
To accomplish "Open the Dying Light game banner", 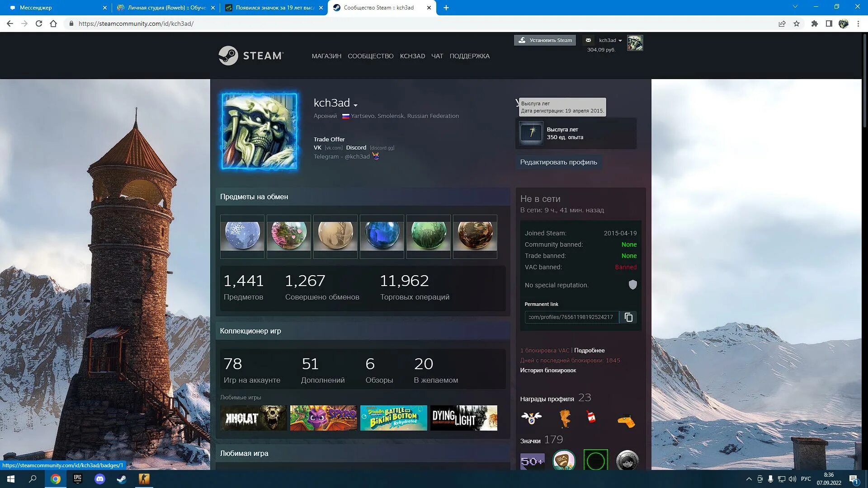I will [x=464, y=418].
